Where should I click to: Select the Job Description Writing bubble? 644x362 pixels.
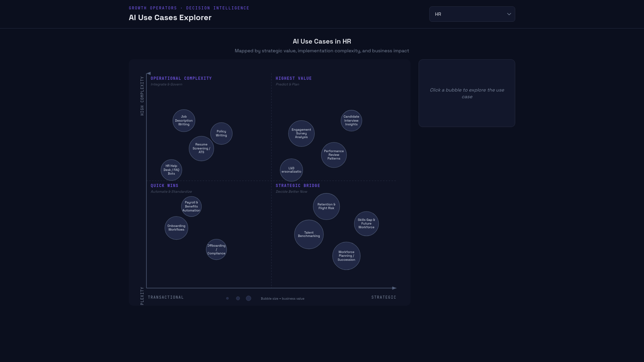click(x=184, y=121)
